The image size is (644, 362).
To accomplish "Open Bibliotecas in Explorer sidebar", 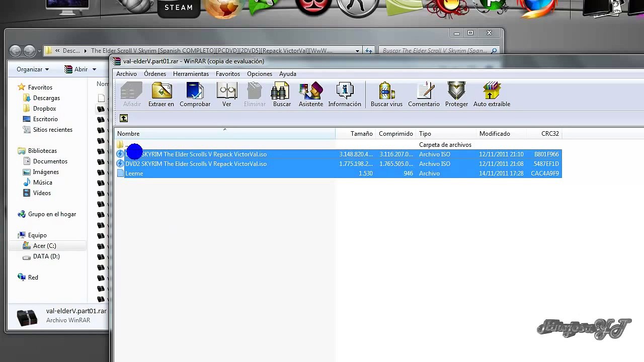I will coord(42,151).
